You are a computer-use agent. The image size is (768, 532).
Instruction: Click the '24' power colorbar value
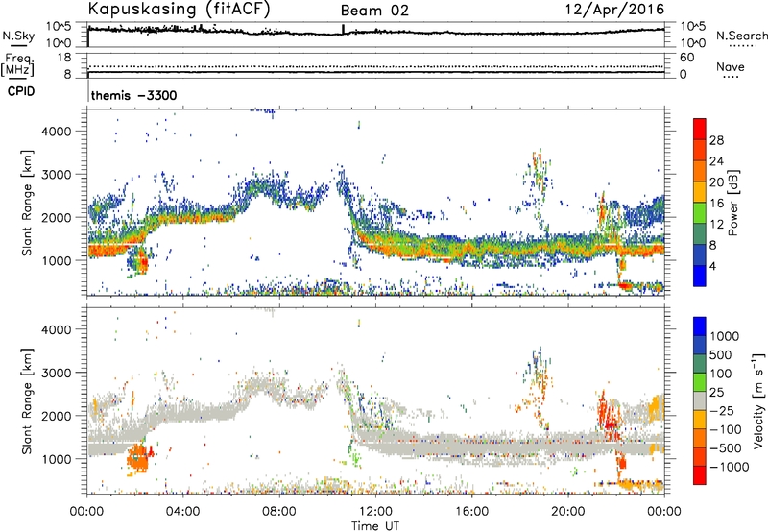(716, 161)
